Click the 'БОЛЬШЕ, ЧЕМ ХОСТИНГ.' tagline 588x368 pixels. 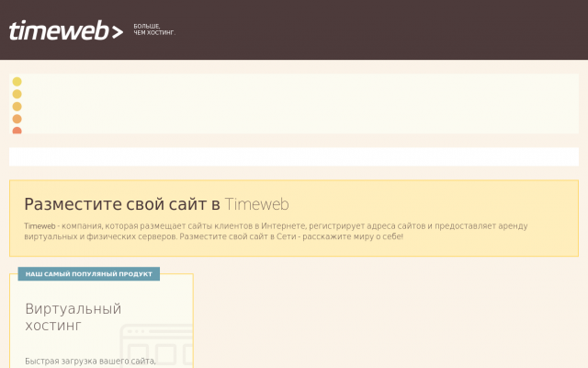pos(154,29)
